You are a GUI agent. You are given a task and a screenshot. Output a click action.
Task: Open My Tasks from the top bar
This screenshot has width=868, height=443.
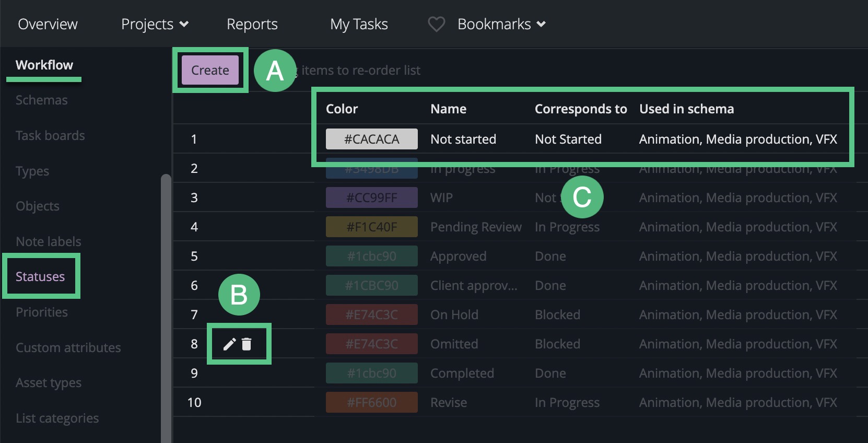[359, 24]
